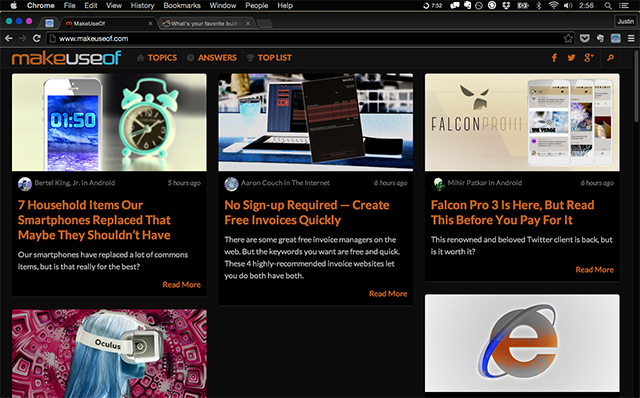Open the Chrome application menu
Viewport: 640px width, 398px height.
point(40,6)
